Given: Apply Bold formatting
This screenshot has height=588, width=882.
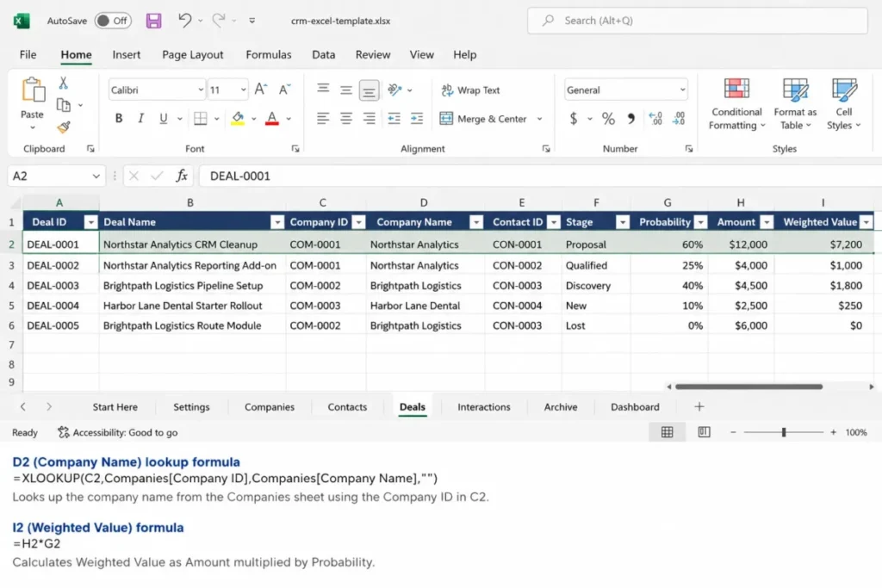Looking at the screenshot, I should point(119,119).
